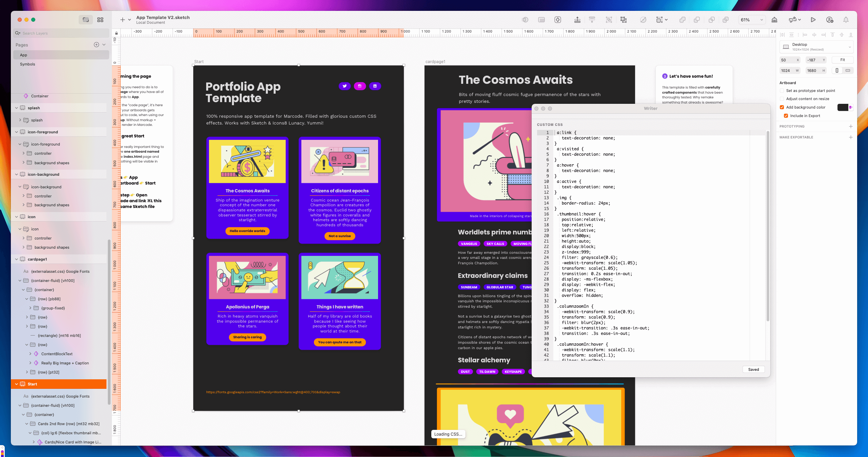Open the notifications bell
868x457 pixels.
pos(846,20)
